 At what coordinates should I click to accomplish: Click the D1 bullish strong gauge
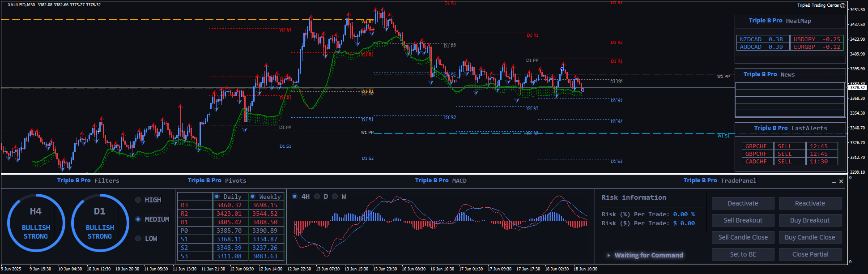click(x=100, y=223)
